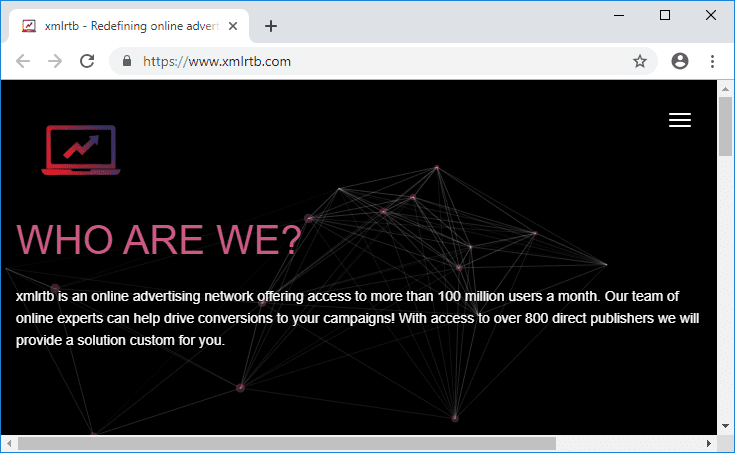
Task: Open Chrome three-dot options menu
Action: coord(712,61)
